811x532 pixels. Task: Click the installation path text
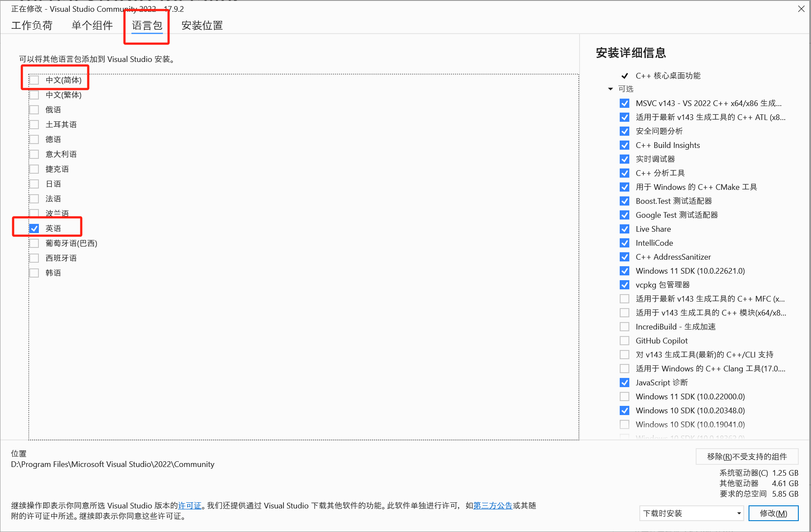(113, 464)
